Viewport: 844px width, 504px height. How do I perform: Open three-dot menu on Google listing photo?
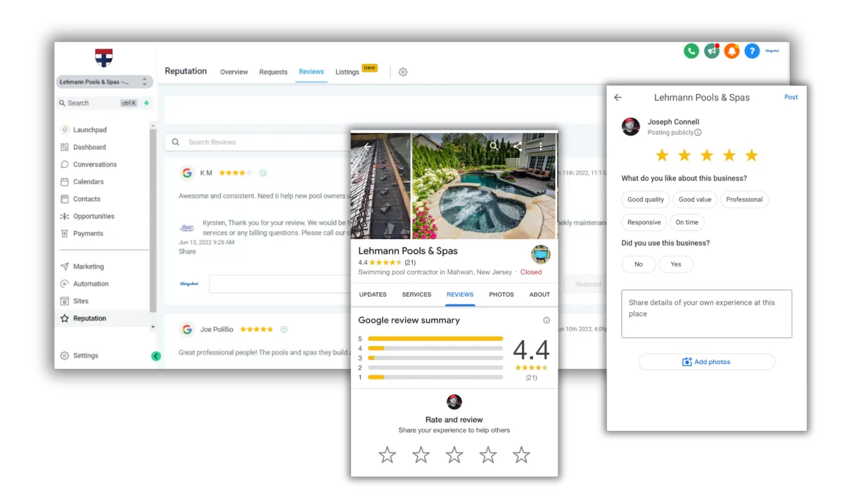540,146
